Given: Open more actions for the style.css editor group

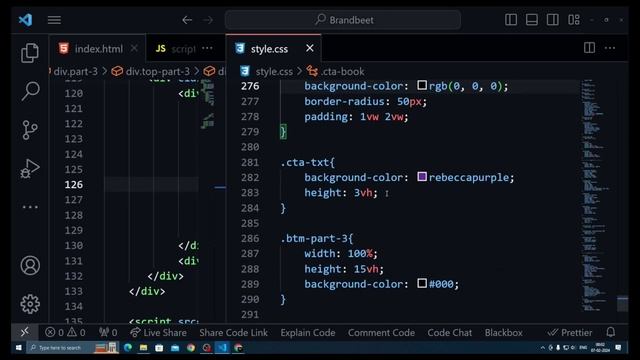Looking at the screenshot, I should (610, 48).
